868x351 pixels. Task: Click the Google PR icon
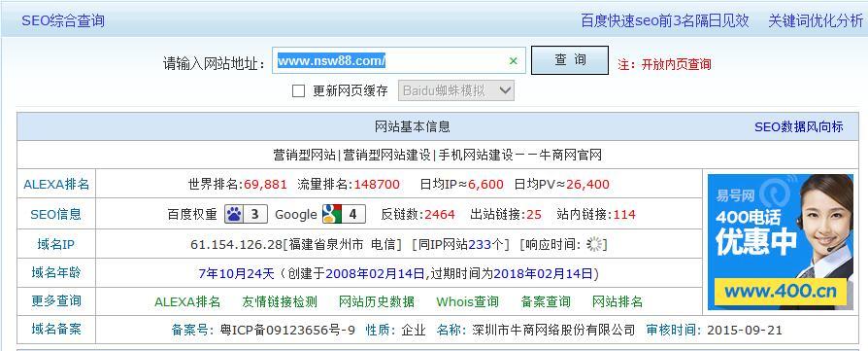(x=344, y=214)
